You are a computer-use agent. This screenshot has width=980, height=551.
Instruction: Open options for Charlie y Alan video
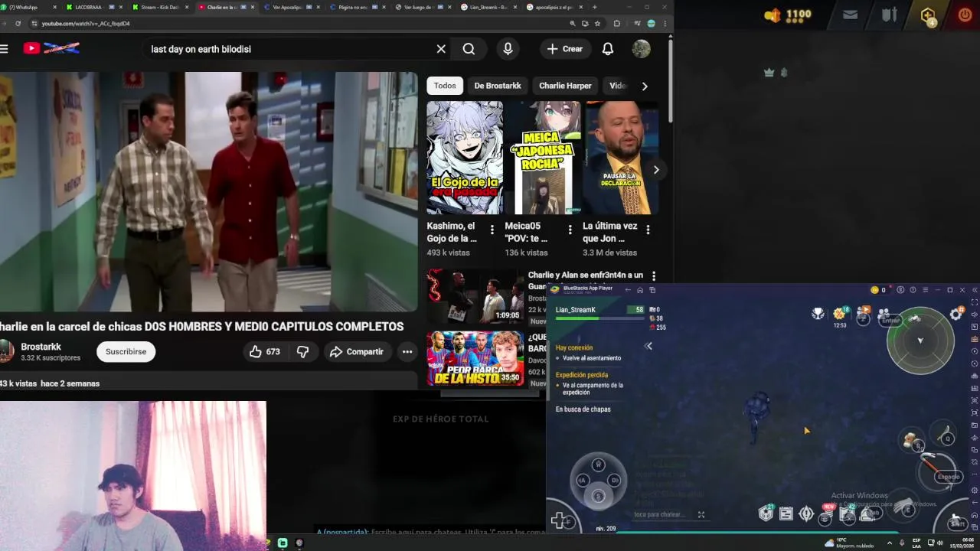654,275
